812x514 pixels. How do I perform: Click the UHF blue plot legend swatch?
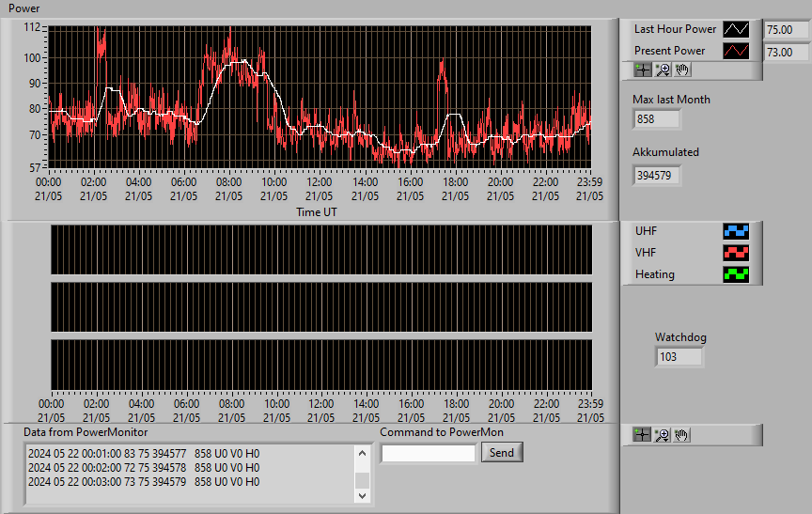tap(736, 231)
